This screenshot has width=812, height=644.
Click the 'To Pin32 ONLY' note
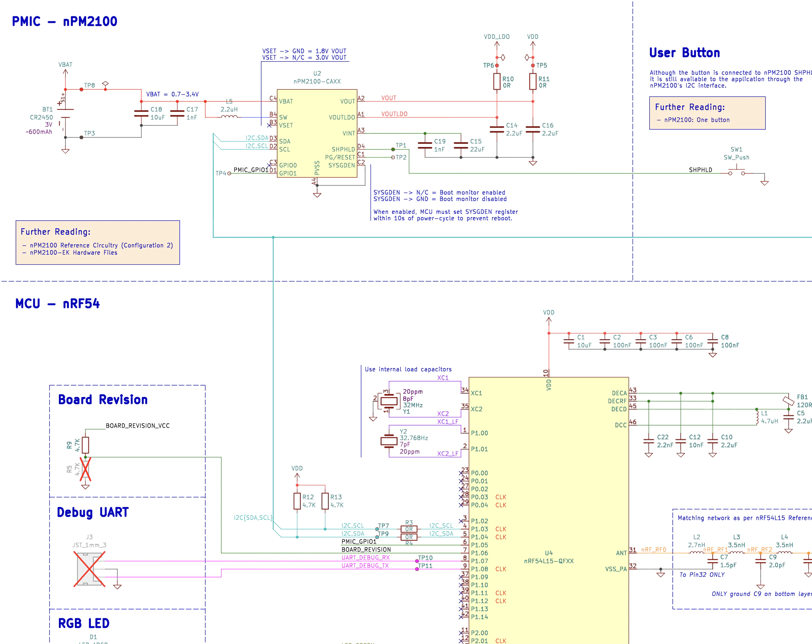(x=702, y=575)
